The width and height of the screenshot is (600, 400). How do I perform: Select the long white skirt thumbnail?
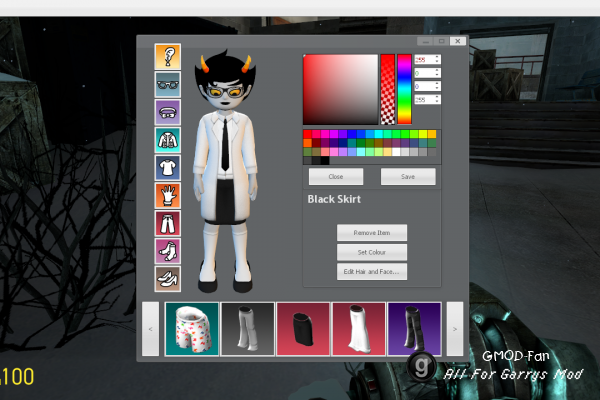click(x=359, y=329)
